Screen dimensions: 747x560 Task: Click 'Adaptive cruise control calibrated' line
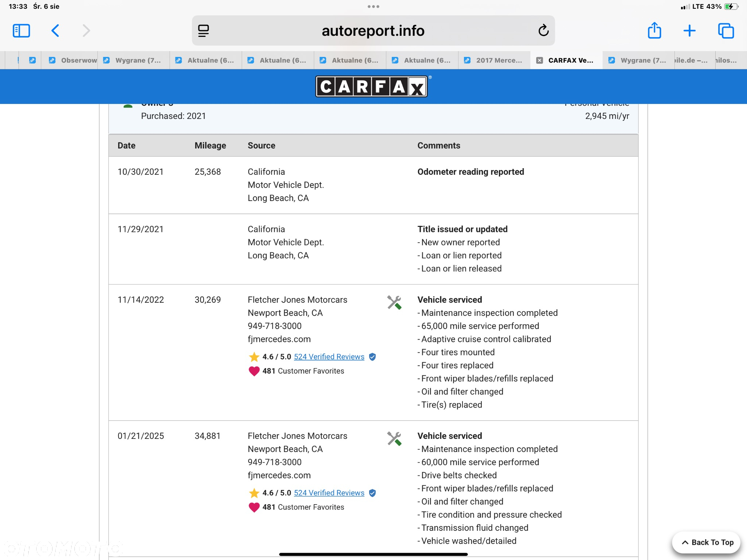[x=484, y=339]
